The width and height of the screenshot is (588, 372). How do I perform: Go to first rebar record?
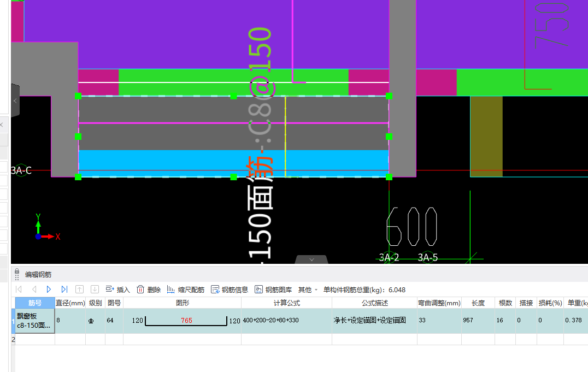pos(19,289)
